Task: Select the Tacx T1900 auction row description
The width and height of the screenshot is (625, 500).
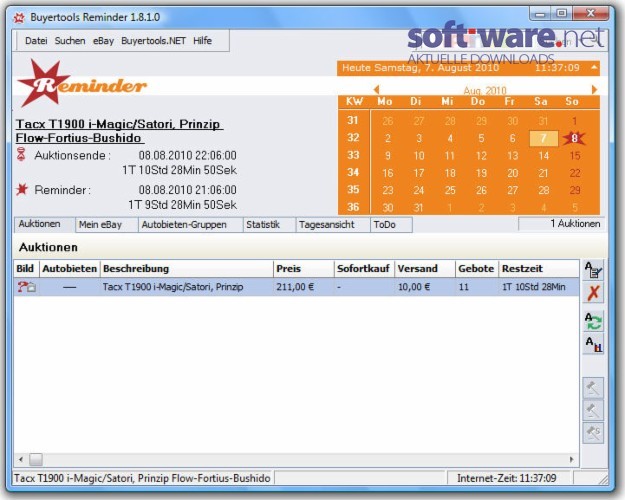Action: point(173,287)
